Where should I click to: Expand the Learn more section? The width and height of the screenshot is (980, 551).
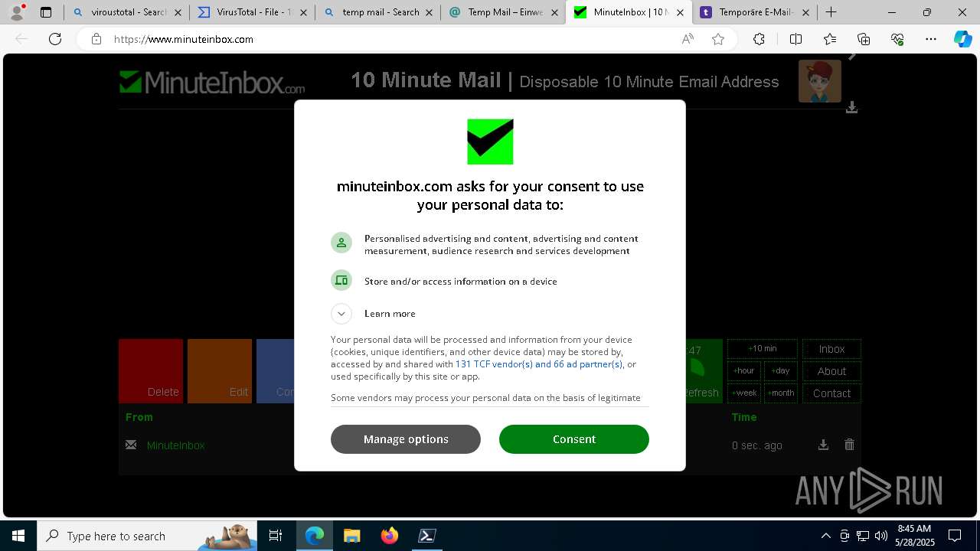coord(341,314)
